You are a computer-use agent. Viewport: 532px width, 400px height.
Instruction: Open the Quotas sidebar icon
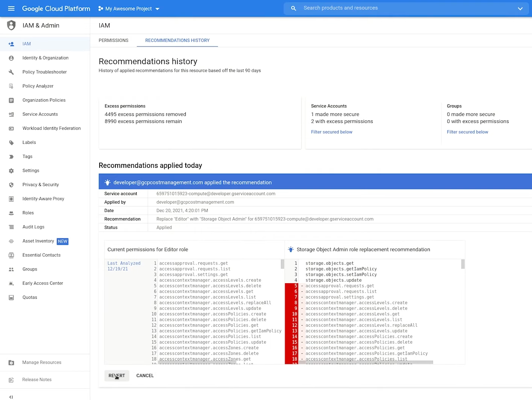[11, 297]
